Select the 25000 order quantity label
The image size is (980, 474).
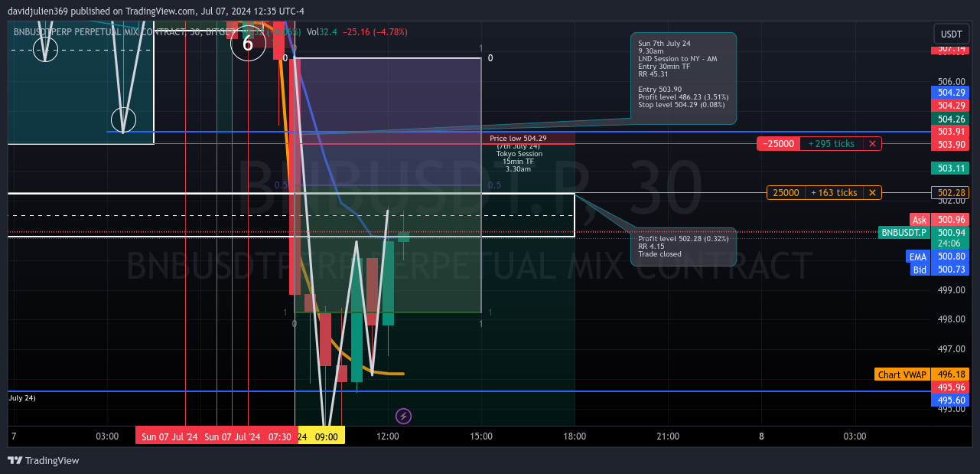pyautogui.click(x=786, y=193)
